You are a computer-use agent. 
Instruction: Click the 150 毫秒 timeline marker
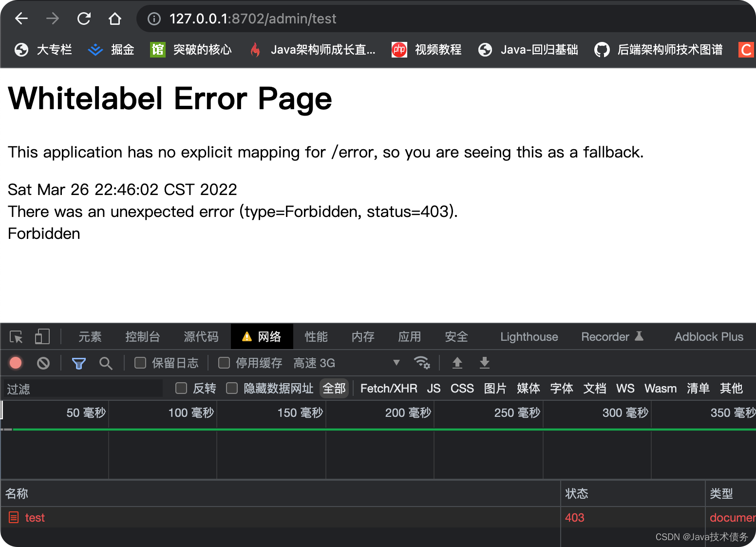pyautogui.click(x=300, y=413)
